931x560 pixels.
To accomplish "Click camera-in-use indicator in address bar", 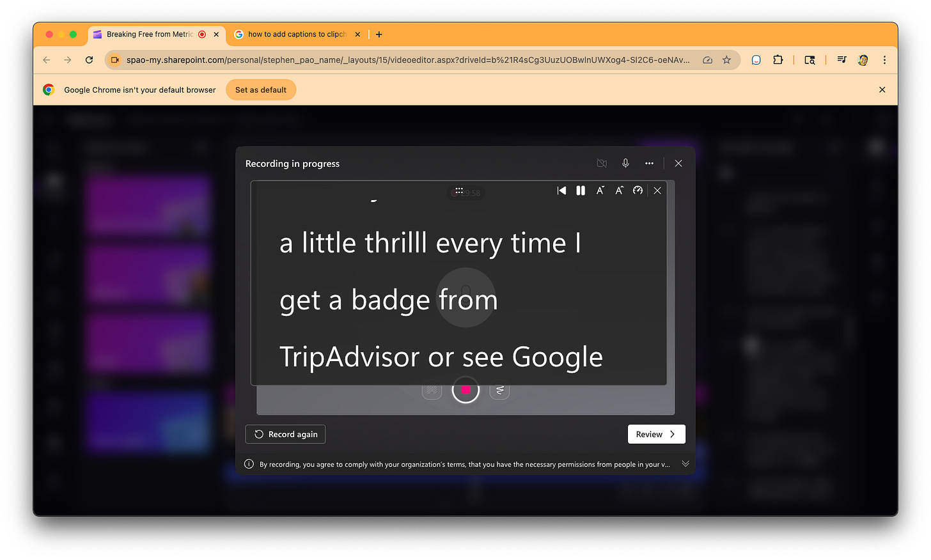I will (115, 60).
